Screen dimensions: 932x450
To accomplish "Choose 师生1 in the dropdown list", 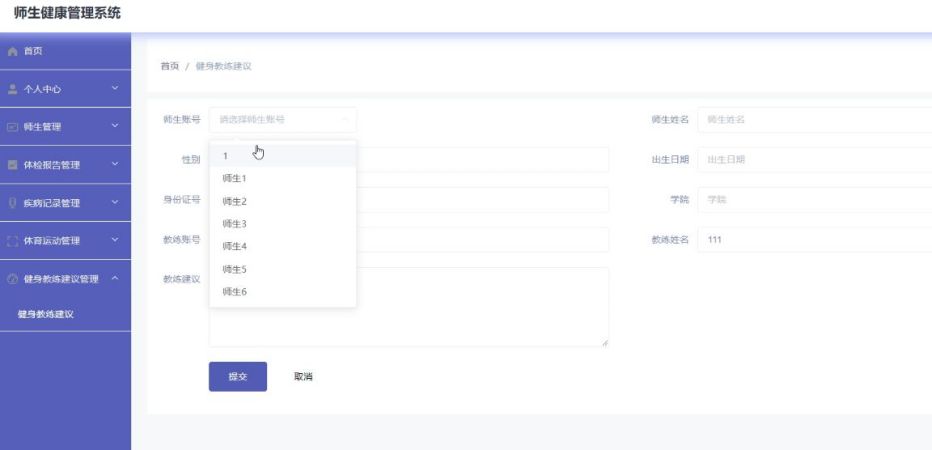I will click(x=283, y=178).
